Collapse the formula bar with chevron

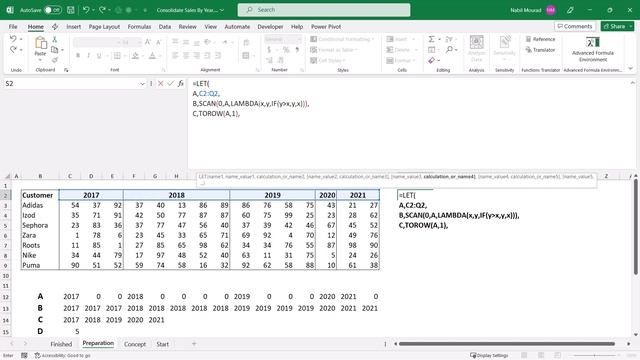tap(633, 82)
